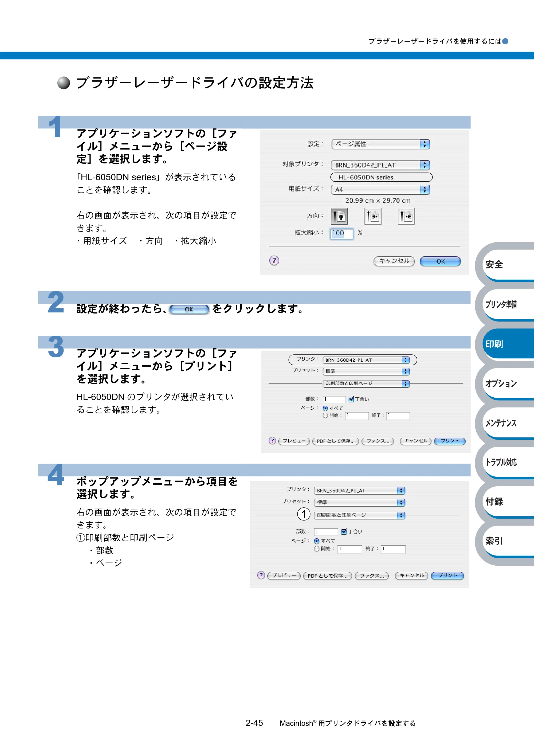Image resolution: width=534 pixels, height=756 pixels.
Task: Click 開始 page field in step 3 dialog
Action: coord(356,416)
